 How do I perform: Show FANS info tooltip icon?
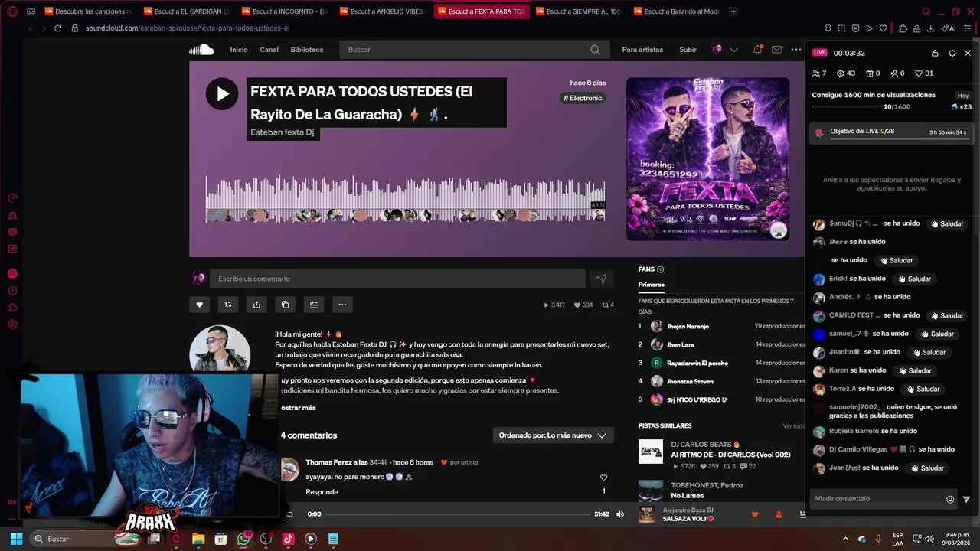coord(660,269)
